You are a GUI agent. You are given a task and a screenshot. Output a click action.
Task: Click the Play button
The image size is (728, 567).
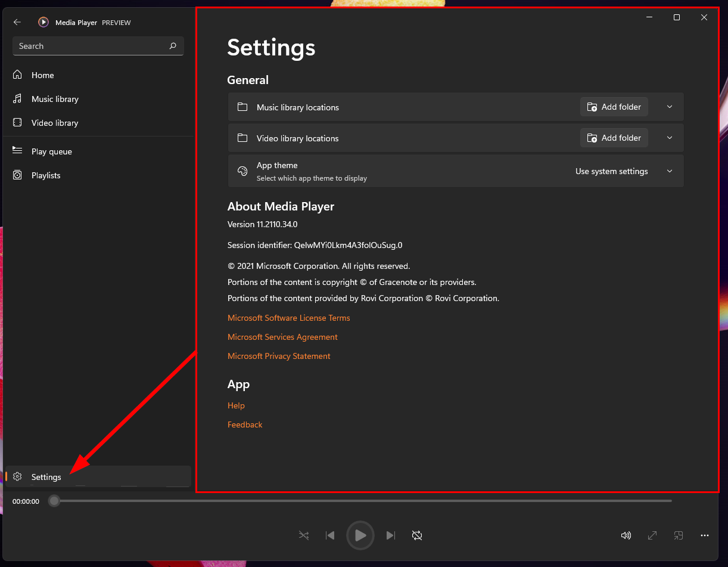(x=360, y=535)
